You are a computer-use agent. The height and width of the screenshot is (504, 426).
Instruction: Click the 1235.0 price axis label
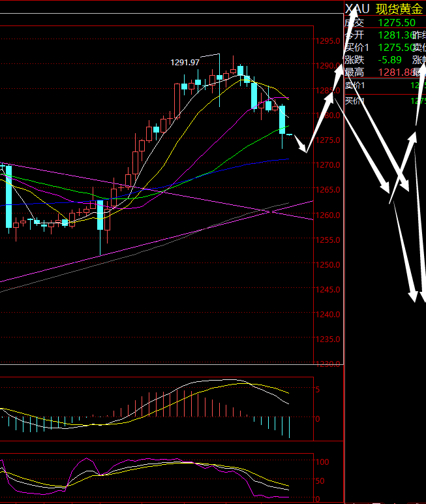point(327,339)
